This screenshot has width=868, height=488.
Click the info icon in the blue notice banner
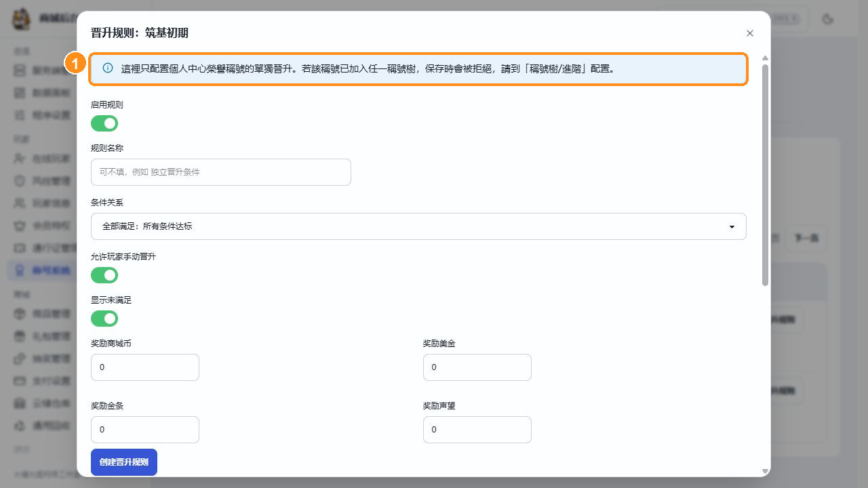coord(108,68)
